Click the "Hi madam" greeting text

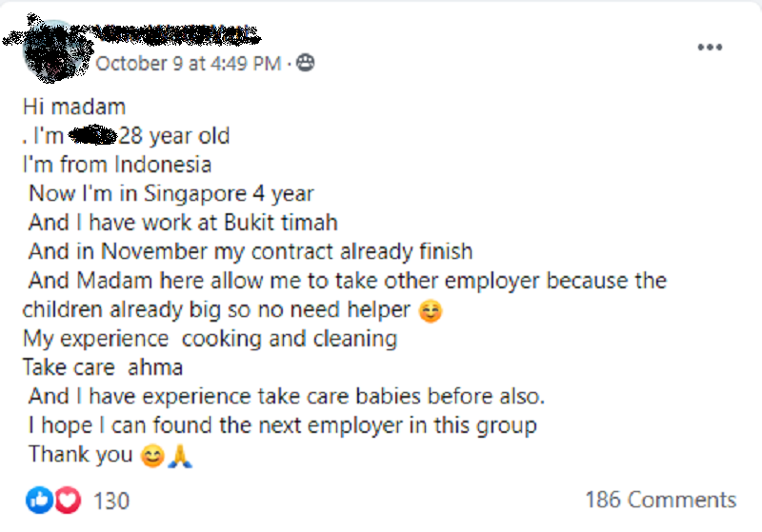click(x=74, y=107)
